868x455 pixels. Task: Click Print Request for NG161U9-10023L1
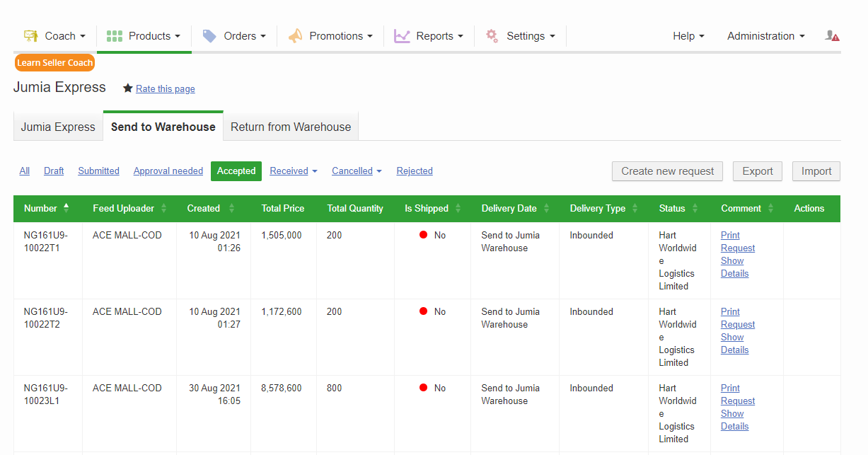tap(738, 394)
